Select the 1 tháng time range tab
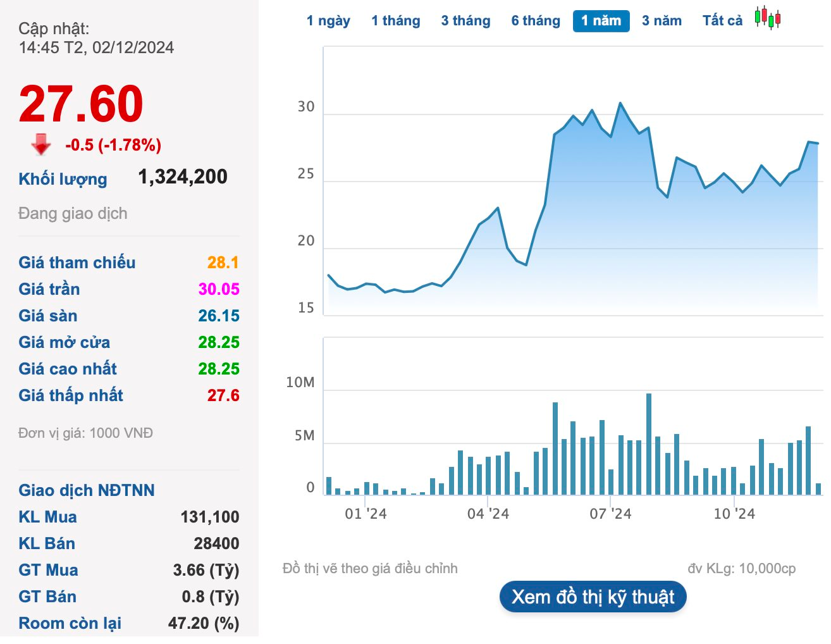This screenshot has width=831, height=644. tap(396, 21)
